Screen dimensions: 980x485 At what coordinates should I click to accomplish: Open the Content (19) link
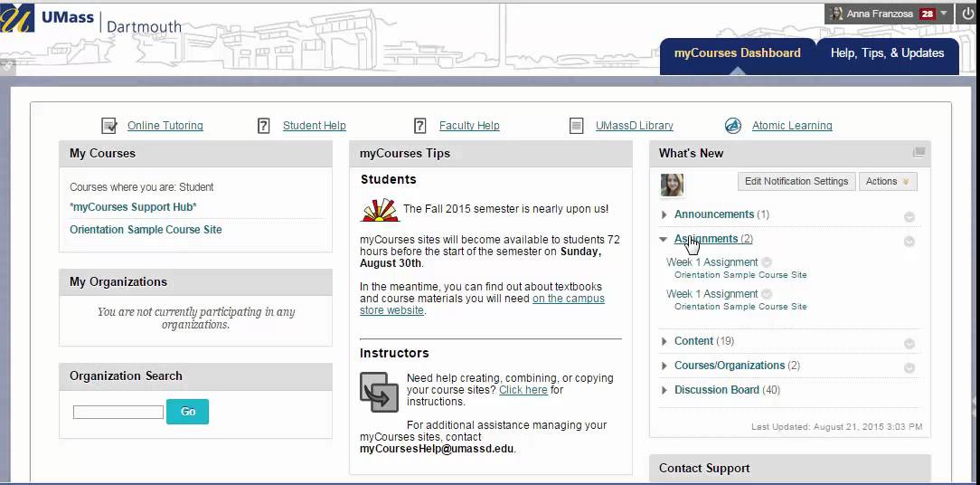704,341
